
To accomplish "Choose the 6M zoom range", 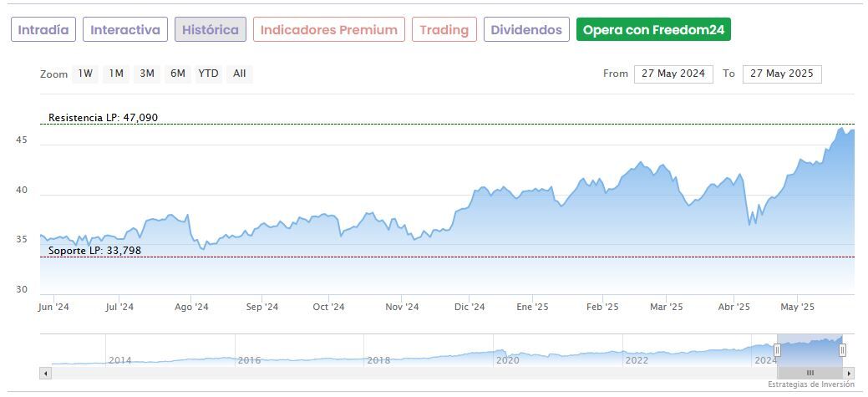I will (x=177, y=74).
